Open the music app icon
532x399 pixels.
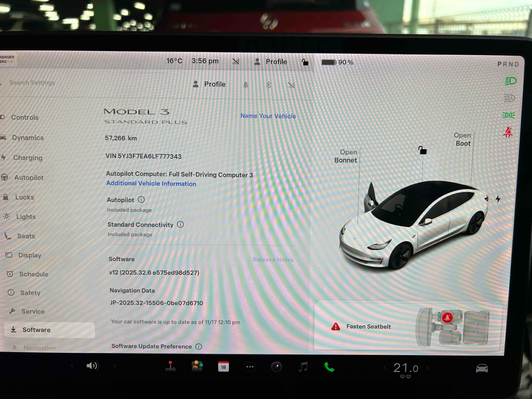coord(303,367)
